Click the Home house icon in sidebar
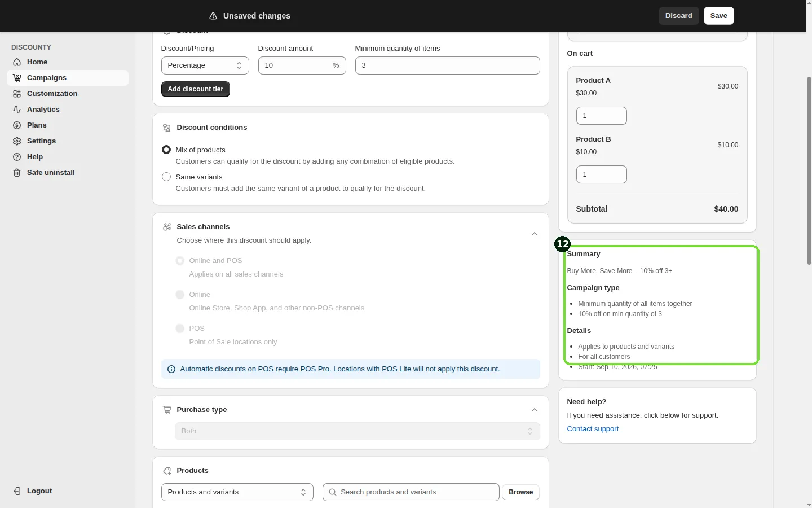 [x=17, y=62]
